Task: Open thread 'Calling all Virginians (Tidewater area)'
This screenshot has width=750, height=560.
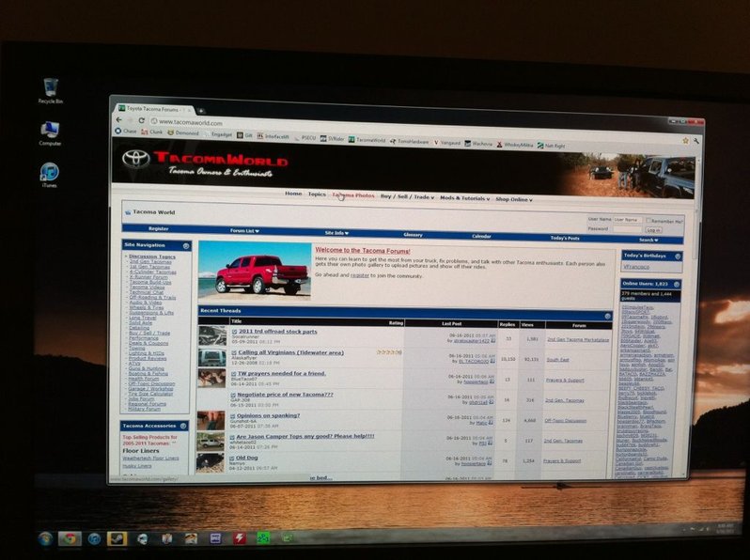Action: [x=290, y=352]
